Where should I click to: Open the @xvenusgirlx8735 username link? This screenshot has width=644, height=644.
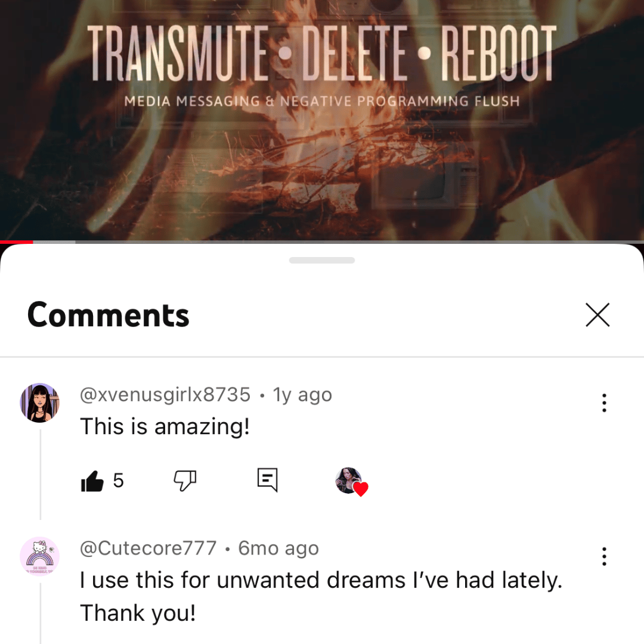(165, 395)
